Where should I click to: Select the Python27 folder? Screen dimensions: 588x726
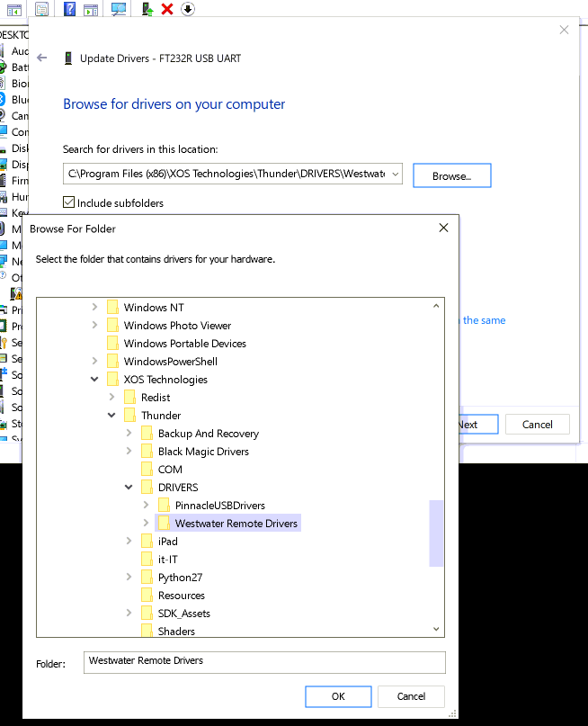(182, 578)
